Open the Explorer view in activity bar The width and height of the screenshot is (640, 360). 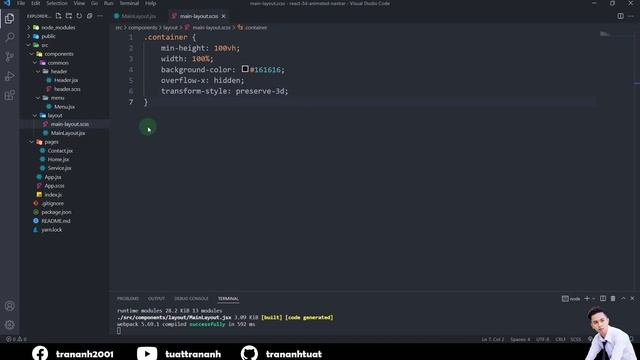[x=9, y=18]
